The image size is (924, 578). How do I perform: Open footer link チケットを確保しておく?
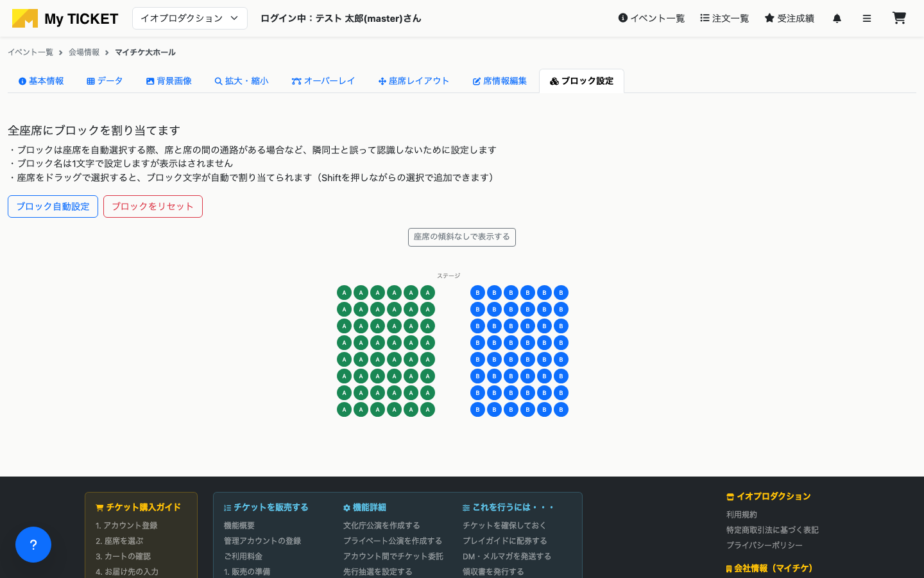click(504, 525)
